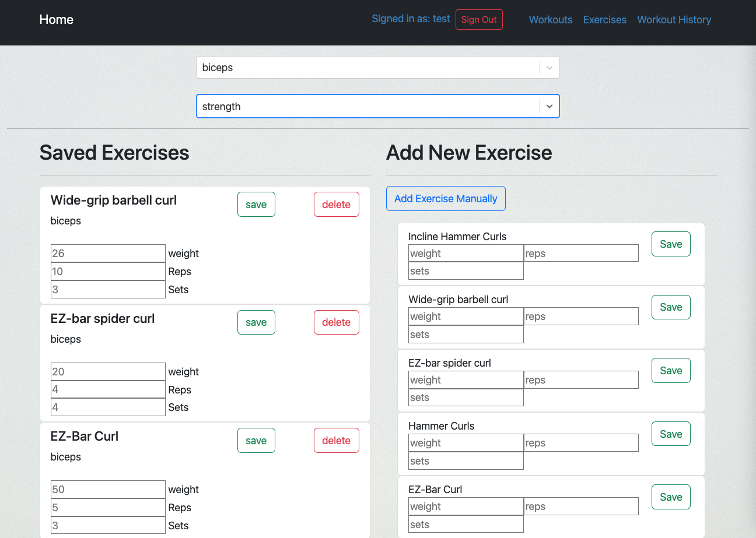Image resolution: width=756 pixels, height=538 pixels.
Task: Select the Reps field showing 4
Action: [107, 389]
